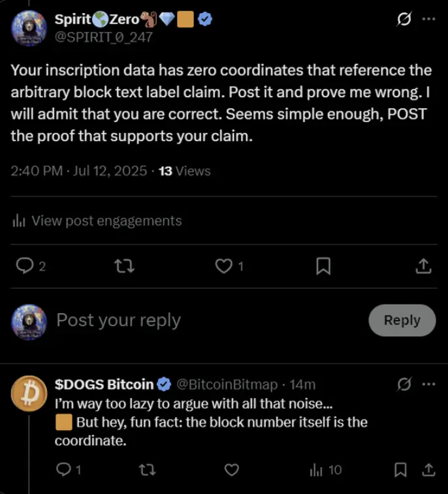The image size is (448, 494).
Task: Click the Reply button
Action: [x=402, y=320]
